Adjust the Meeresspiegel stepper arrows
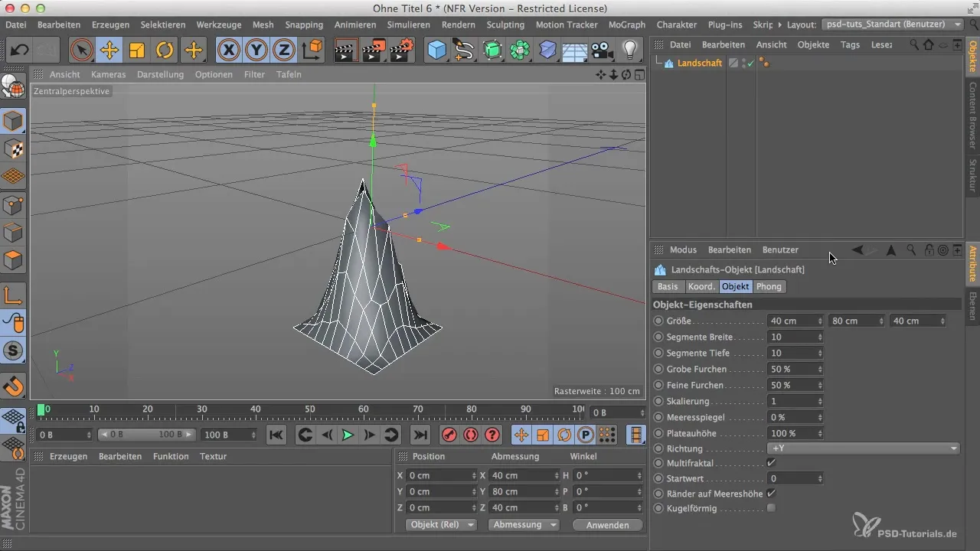Viewport: 980px width, 551px height. (x=820, y=417)
